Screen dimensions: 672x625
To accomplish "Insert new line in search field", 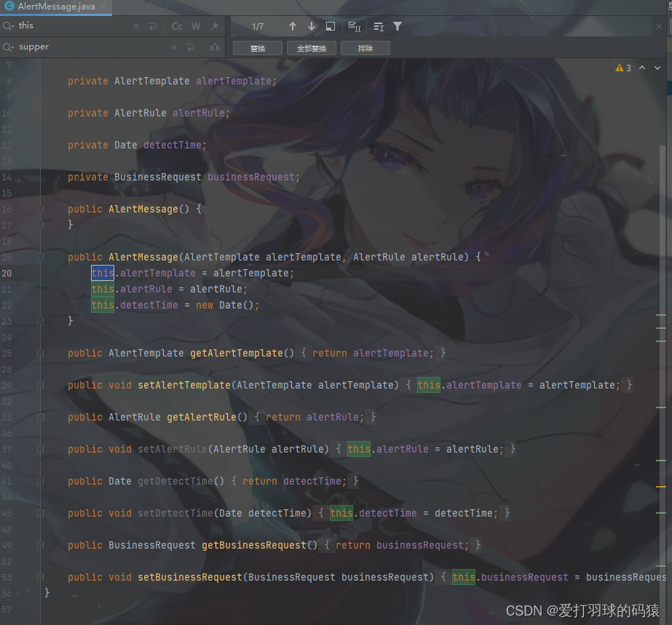I will pyautogui.click(x=152, y=27).
